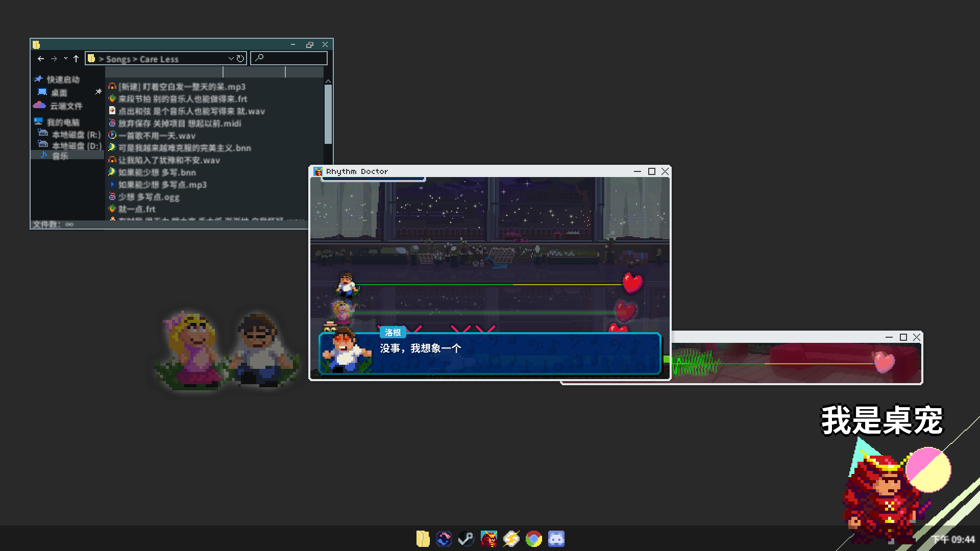The image size is (980, 551).
Task: Open Steam from the taskbar
Action: (466, 539)
